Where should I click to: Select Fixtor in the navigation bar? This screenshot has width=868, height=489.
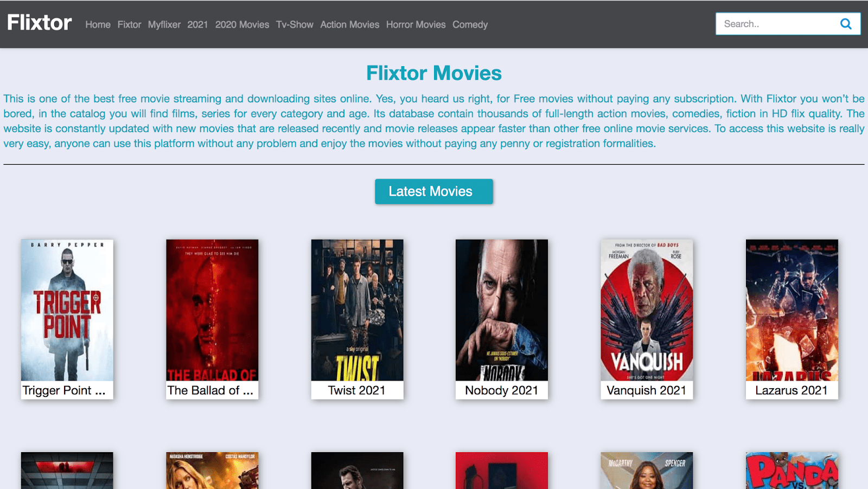tap(129, 24)
